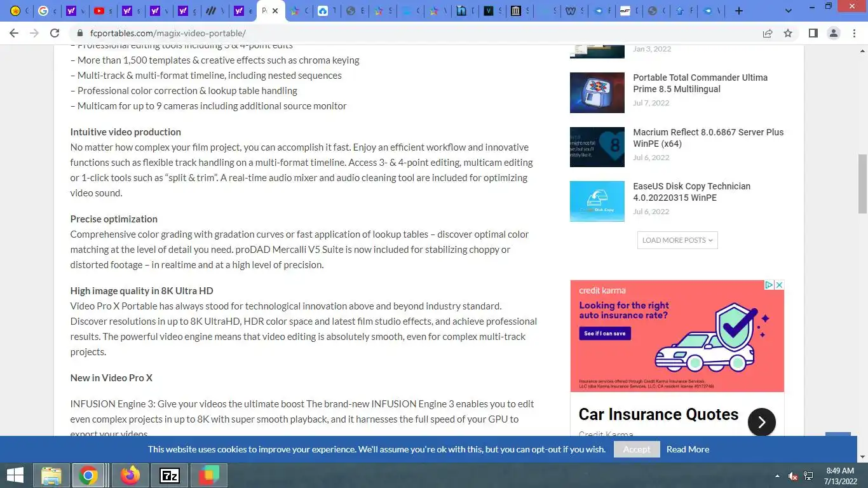Expand the tab search dropdown
This screenshot has height=488, width=868.
(789, 11)
